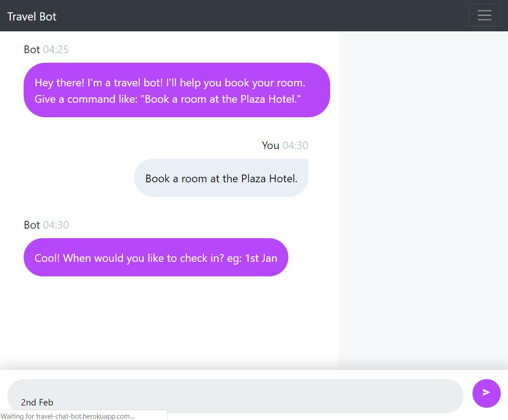
Task: Click the Travel Bot brand title
Action: (x=32, y=16)
